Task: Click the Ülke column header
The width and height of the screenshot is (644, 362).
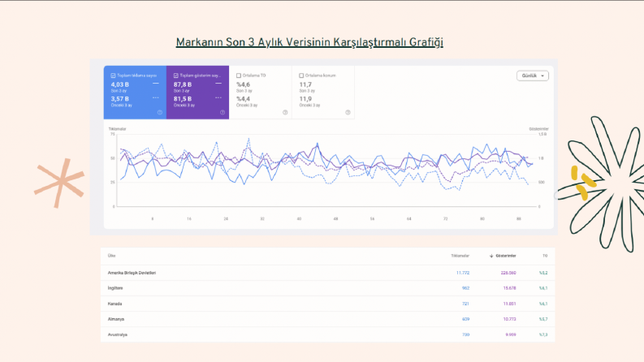Action: tap(112, 256)
